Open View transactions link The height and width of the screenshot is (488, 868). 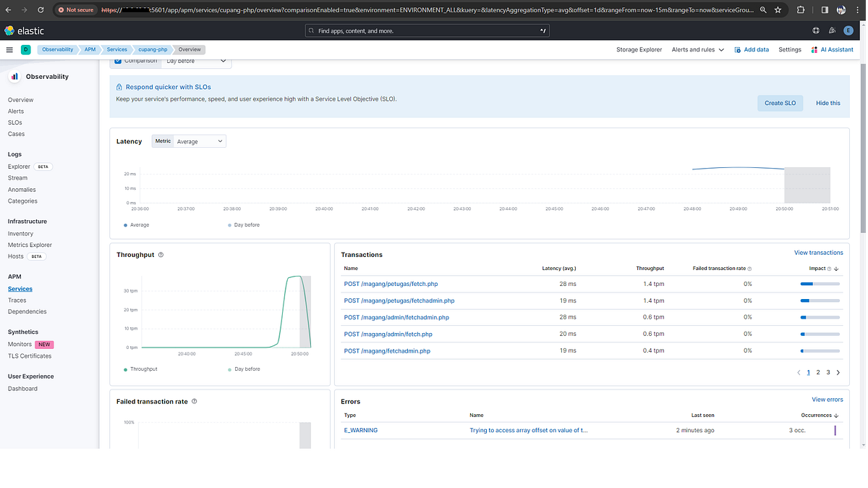[818, 252]
